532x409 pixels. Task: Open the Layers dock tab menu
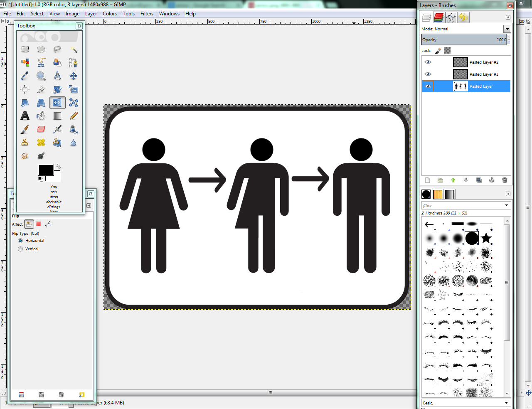[x=508, y=17]
